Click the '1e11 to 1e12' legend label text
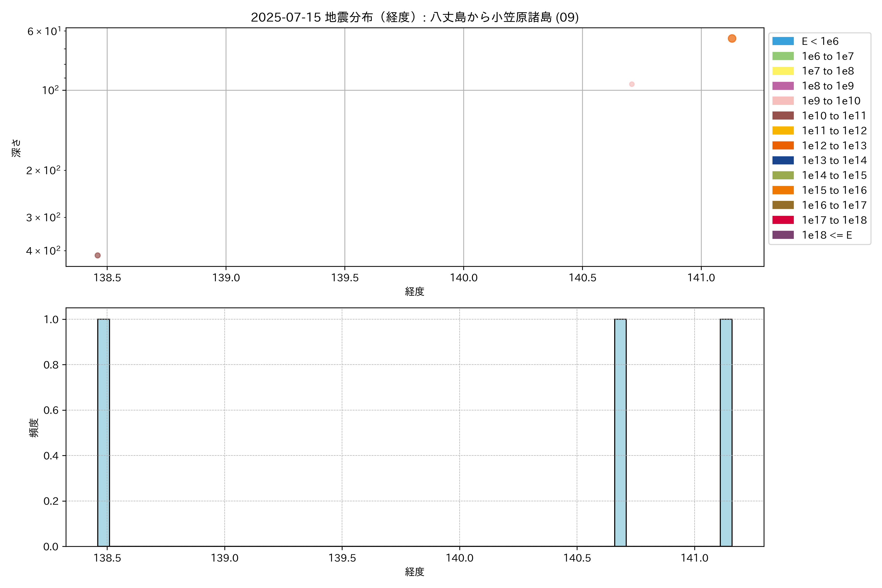Viewport: 882px width, 588px height. point(834,131)
